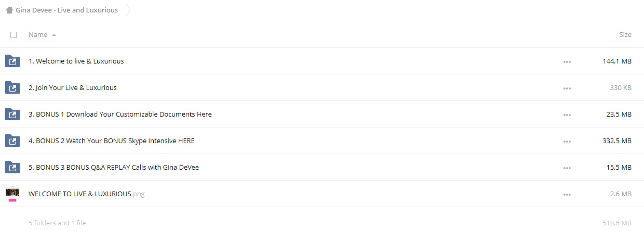Viewport: 644px width, 242px height.
Task: Open more options for Join Your Live & Luxurious
Action: [567, 88]
